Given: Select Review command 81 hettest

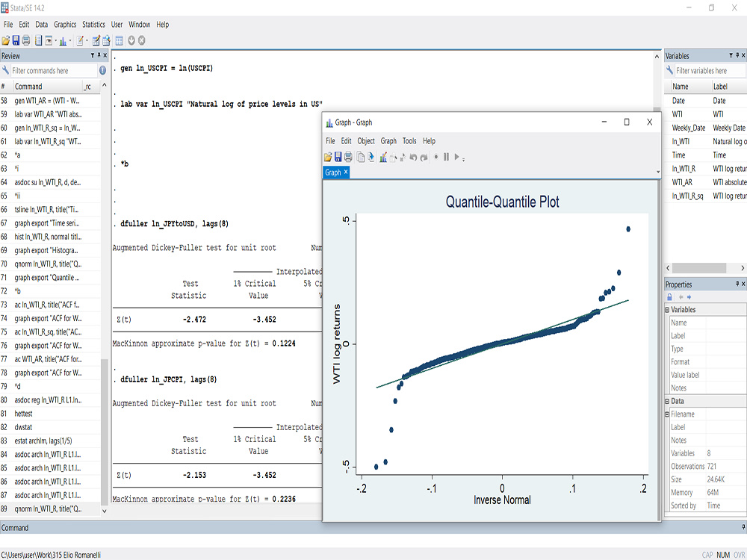Looking at the screenshot, I should [x=50, y=414].
